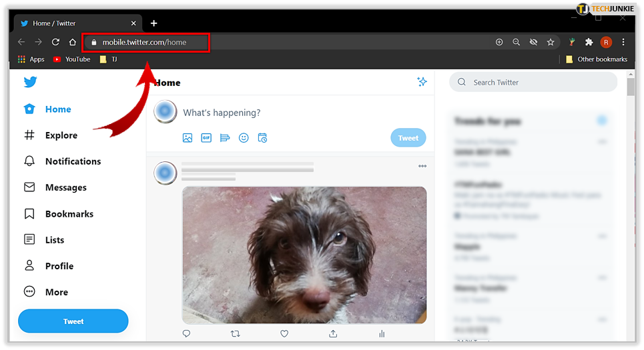Viewport: 644px width, 350px height.
Task: Expand the More menu
Action: [x=45, y=292]
